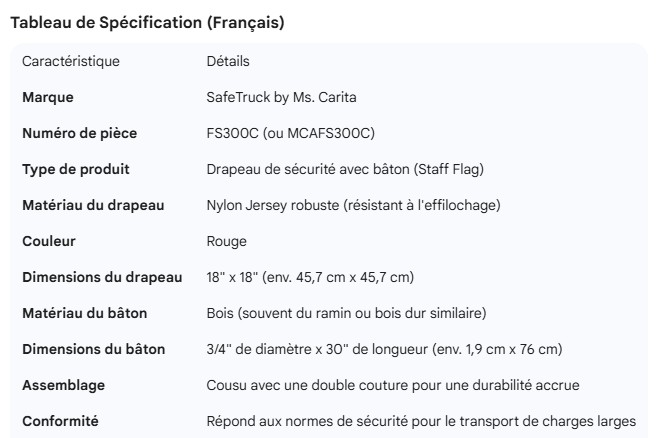The height and width of the screenshot is (438, 657).
Task: Select the 'Matériau du drapeau' label
Action: coord(93,205)
